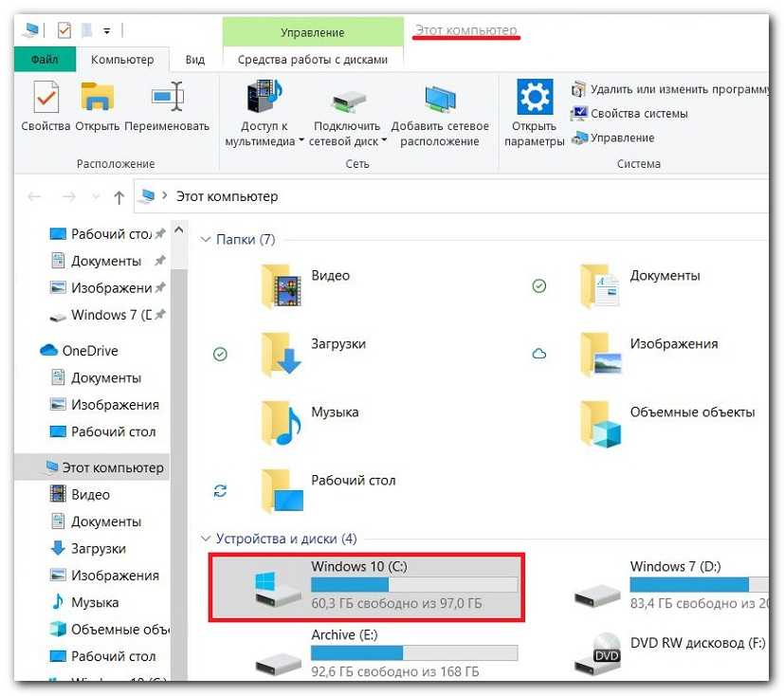Open Загрузки in the navigation pane
This screenshot has width=784, height=696.
pyautogui.click(x=88, y=548)
